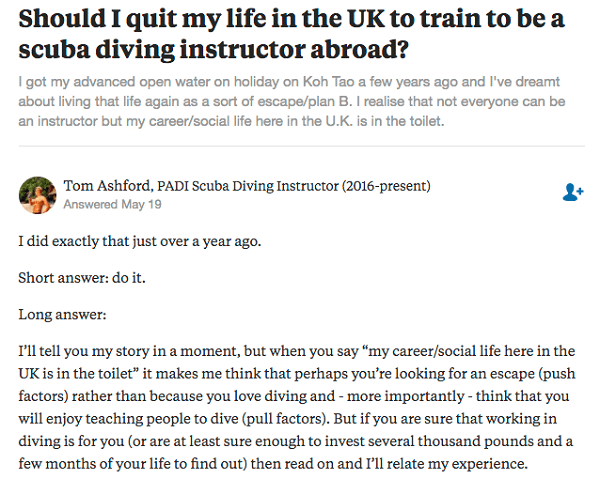Open the question title about quitting UK life
Viewport: 600px width, 479px height.
pyautogui.click(x=291, y=34)
